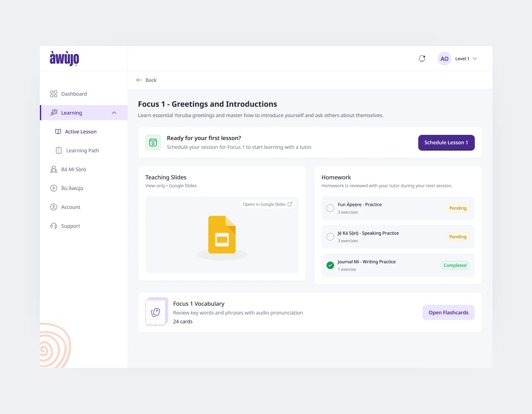Click the Google Slides file icon
Screen dimensions: 532x414
(x=222, y=235)
